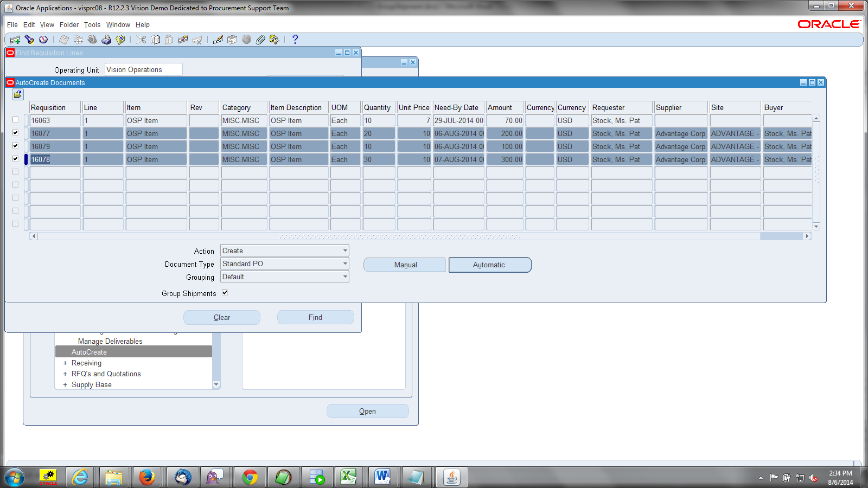Click the Zoom toolbar icon

click(232, 40)
